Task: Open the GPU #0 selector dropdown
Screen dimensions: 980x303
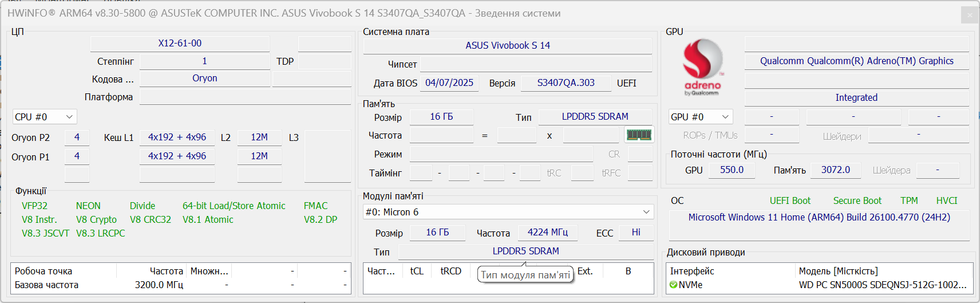Action: 701,117
